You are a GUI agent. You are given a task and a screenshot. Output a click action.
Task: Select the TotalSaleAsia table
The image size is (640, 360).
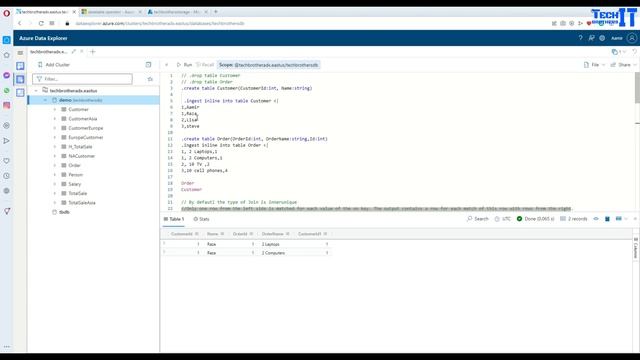pyautogui.click(x=82, y=203)
